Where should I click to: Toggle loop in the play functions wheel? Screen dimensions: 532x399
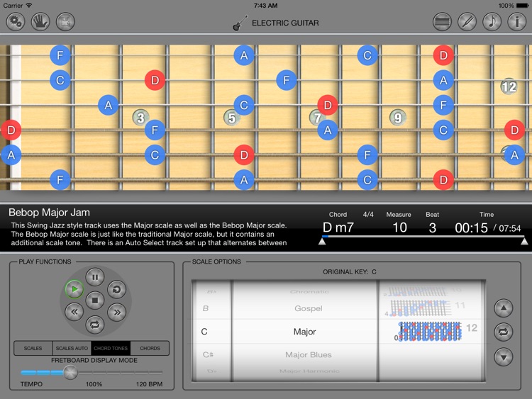95,325
